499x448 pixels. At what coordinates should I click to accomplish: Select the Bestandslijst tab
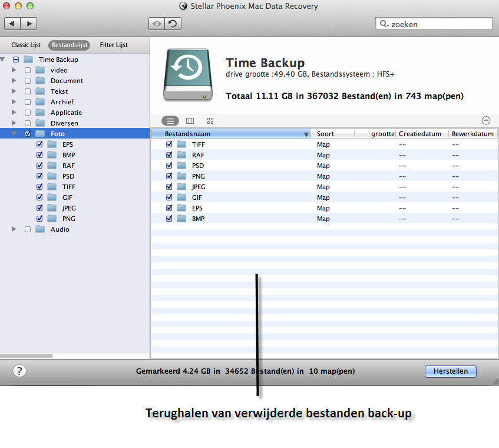click(x=70, y=45)
